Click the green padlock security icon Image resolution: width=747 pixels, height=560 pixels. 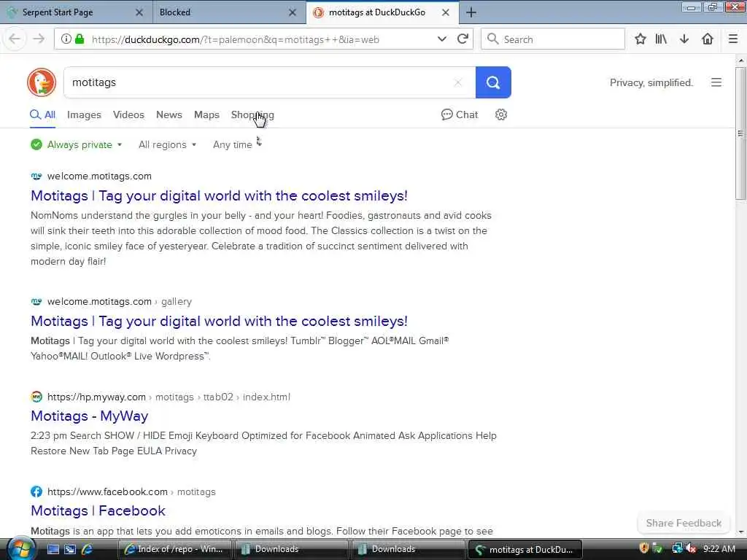point(80,39)
